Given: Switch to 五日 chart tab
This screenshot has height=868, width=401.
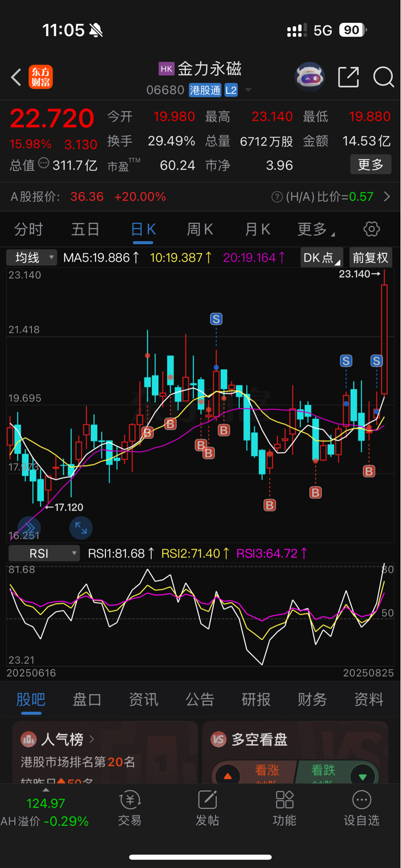Looking at the screenshot, I should pyautogui.click(x=86, y=229).
